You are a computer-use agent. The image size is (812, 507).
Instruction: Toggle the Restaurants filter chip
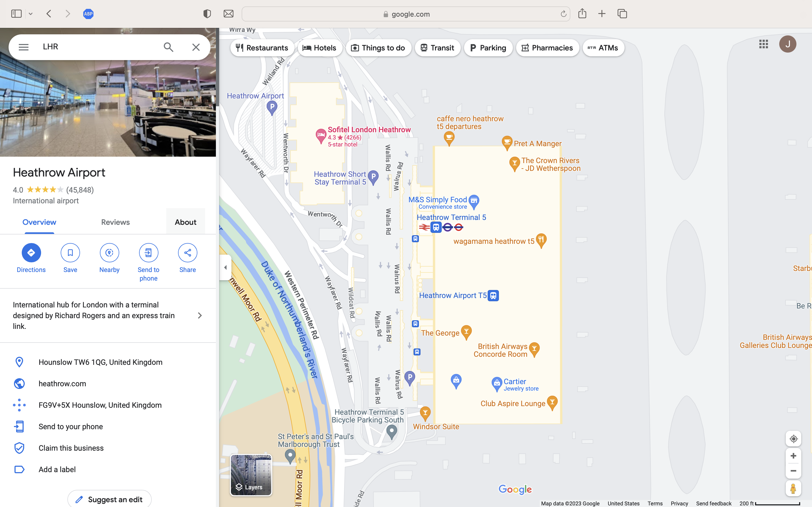[262, 48]
